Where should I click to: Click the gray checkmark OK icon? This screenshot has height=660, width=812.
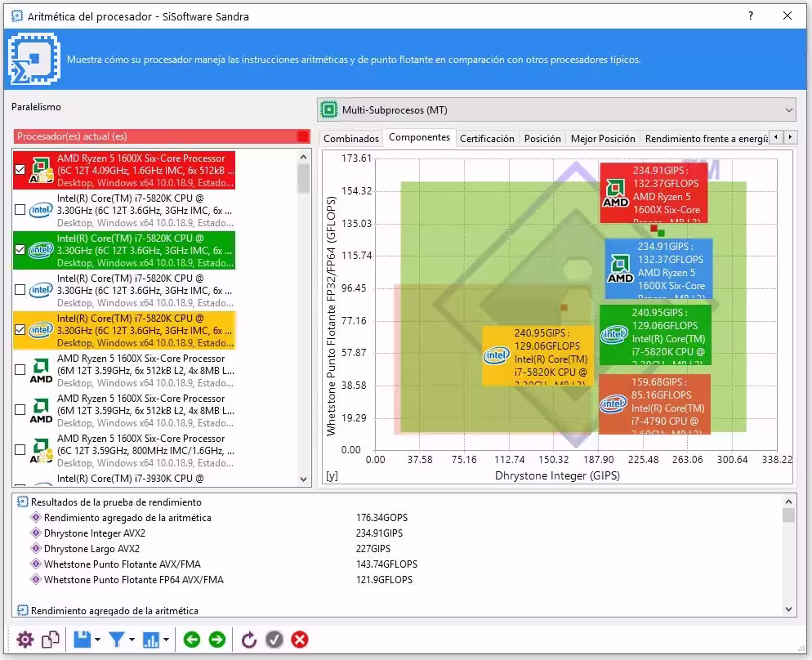tap(274, 640)
